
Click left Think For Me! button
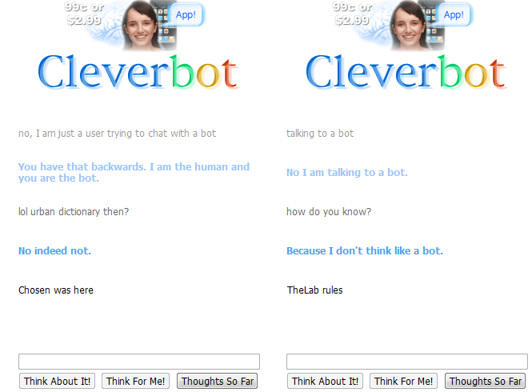[x=135, y=381]
